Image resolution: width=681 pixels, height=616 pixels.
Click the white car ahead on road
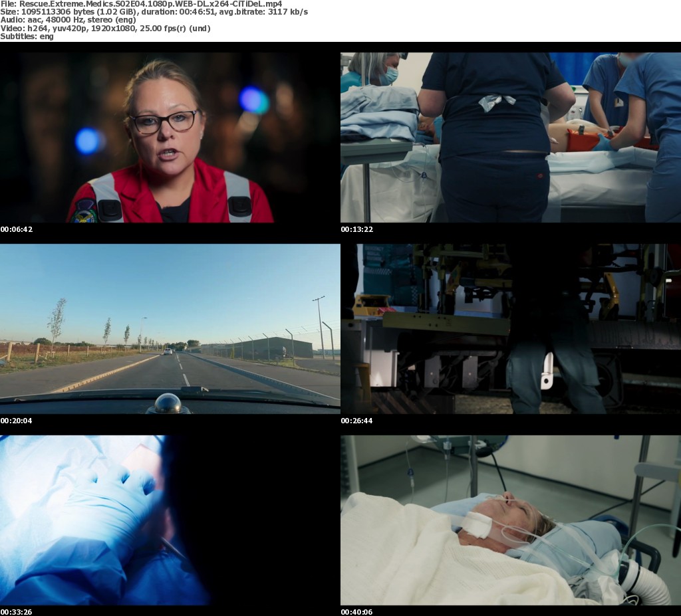[x=168, y=352]
